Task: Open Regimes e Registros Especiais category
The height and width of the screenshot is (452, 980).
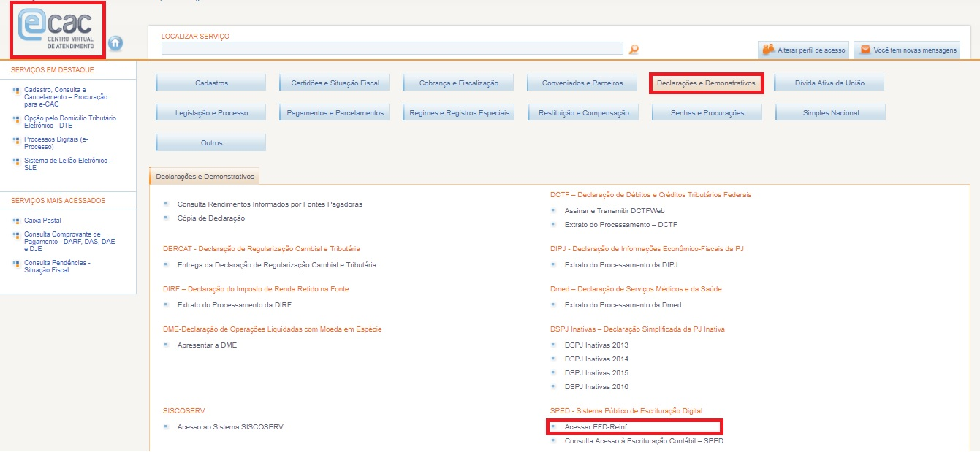Action: [459, 113]
